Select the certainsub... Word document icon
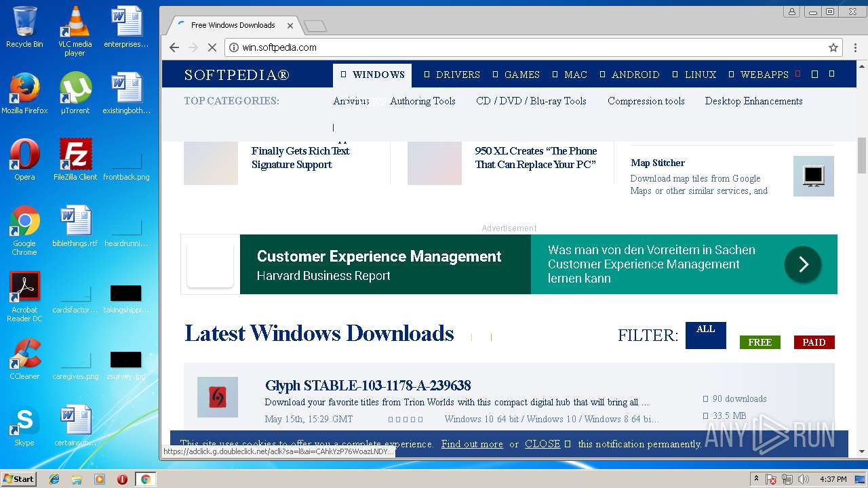This screenshot has width=868, height=488. coord(75,426)
